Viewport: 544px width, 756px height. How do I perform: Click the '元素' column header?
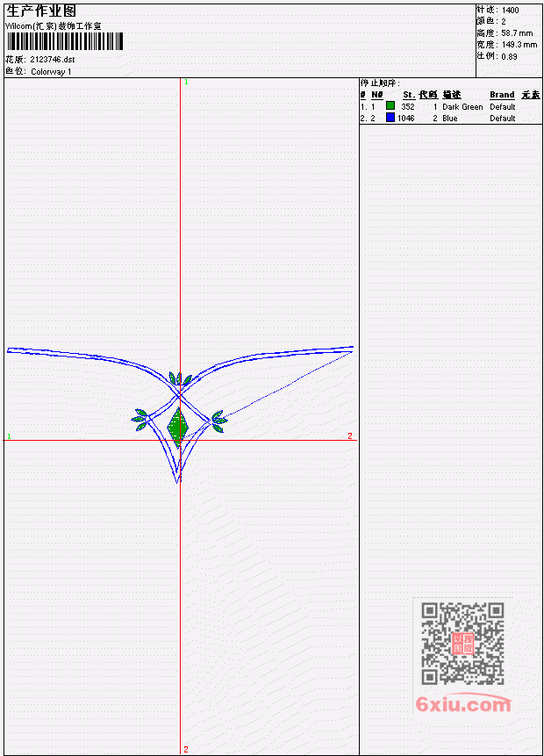click(x=531, y=95)
